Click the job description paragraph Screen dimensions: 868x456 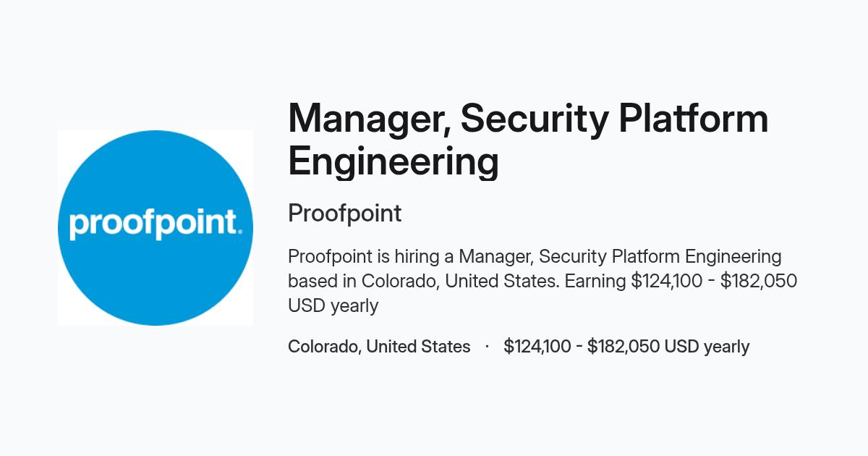coord(542,281)
